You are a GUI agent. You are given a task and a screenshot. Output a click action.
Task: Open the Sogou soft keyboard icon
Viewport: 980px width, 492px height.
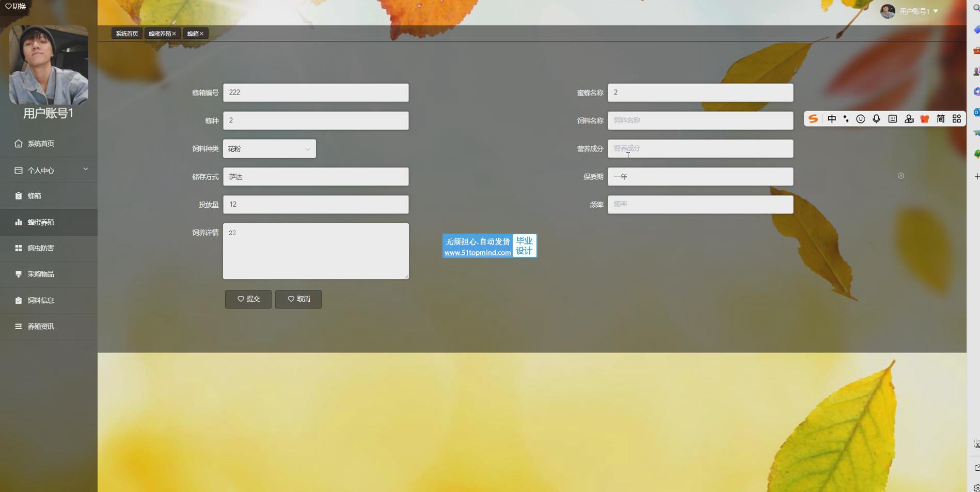pos(892,119)
